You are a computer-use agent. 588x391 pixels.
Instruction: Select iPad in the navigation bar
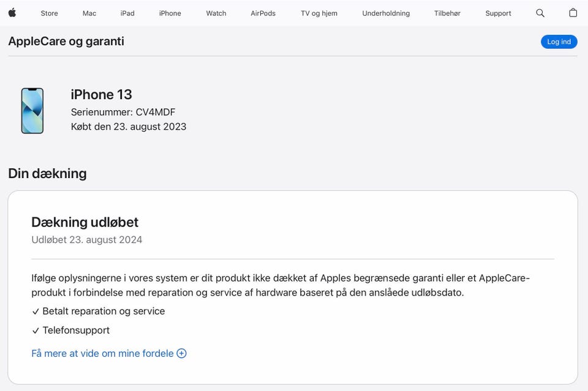click(x=127, y=13)
